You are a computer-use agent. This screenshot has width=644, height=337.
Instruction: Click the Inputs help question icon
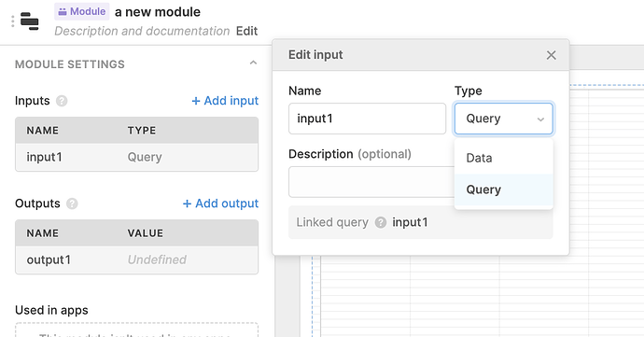[62, 101]
